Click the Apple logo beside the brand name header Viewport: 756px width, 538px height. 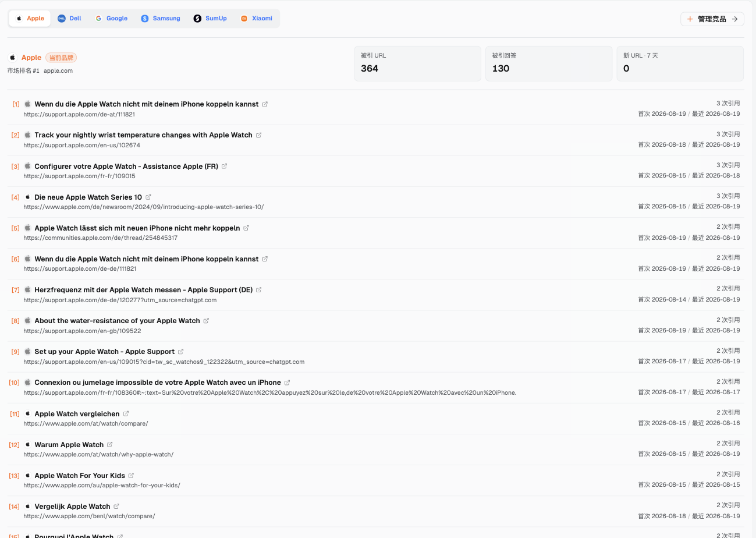click(12, 58)
